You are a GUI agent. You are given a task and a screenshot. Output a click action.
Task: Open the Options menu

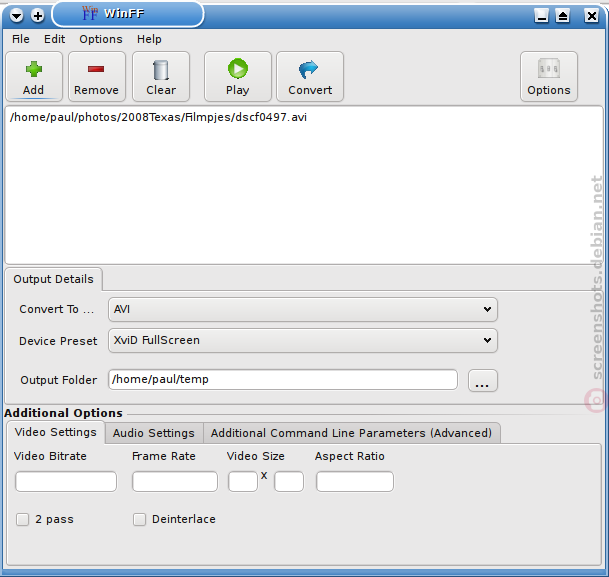click(x=101, y=39)
